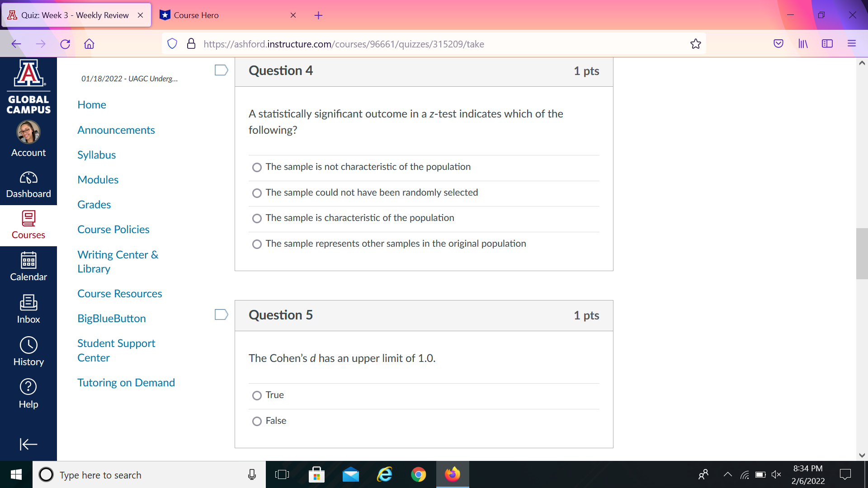Go to the Syllabus page

[96, 155]
